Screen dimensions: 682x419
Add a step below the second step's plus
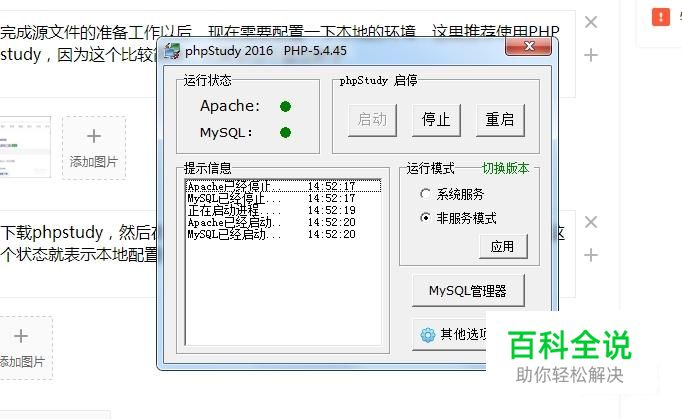click(x=591, y=255)
